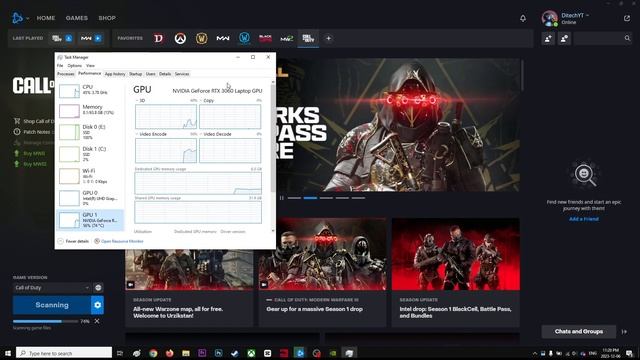
Task: Open File Explorer from the taskbar
Action: (186, 353)
